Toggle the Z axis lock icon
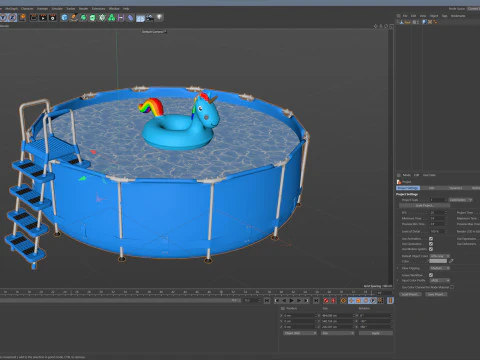 [12, 17]
